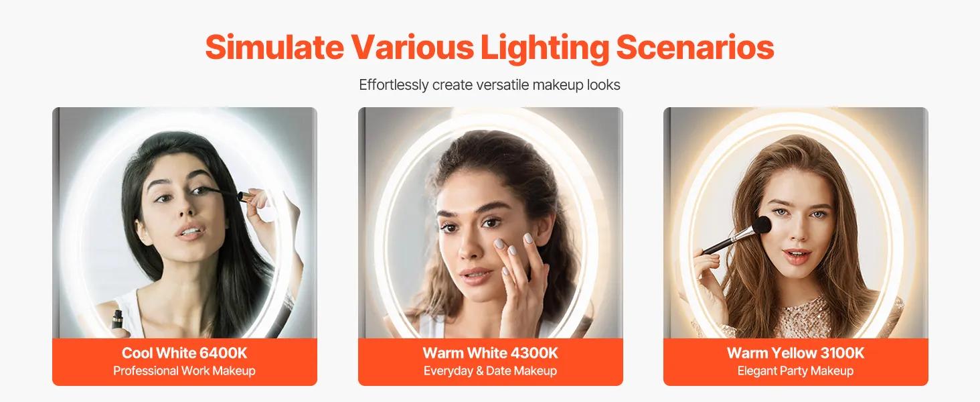The image size is (980, 402).
Task: Select the Warm White 4300K label
Action: point(491,353)
